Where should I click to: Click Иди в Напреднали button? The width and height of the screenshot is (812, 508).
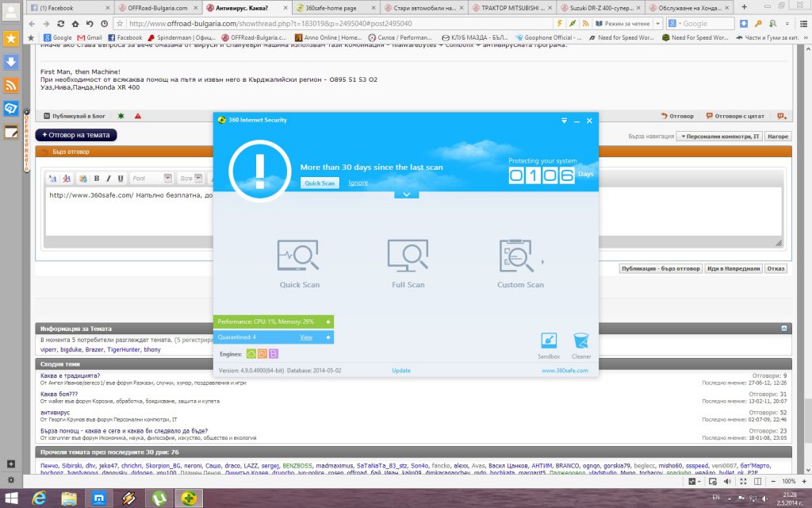click(733, 268)
